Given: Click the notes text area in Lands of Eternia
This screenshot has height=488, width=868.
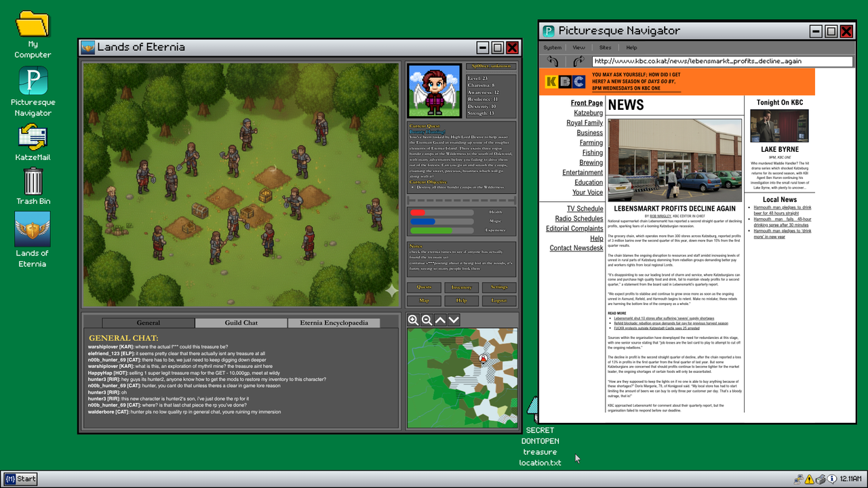Looking at the screenshot, I should [x=461, y=260].
